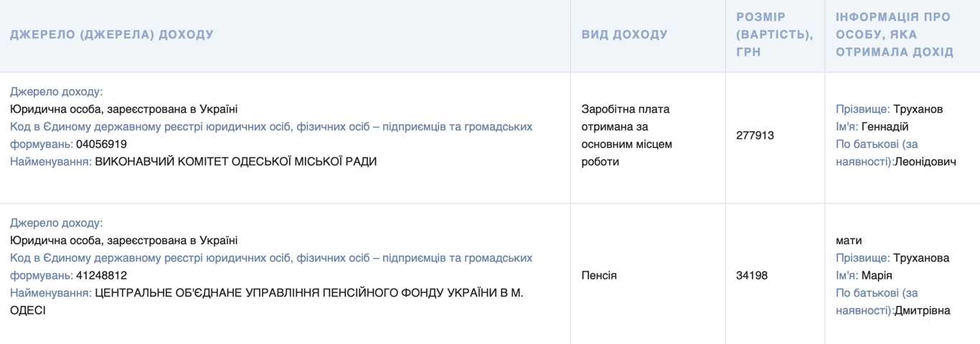This screenshot has height=344, width=980.
Task: Click the 'РОЗМІР (ВАРТІСТЬ), ГРН' column header
Action: pos(774,34)
